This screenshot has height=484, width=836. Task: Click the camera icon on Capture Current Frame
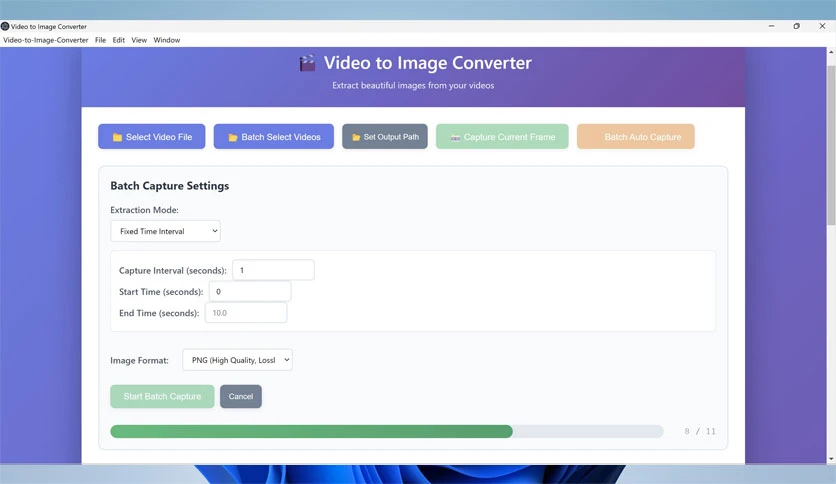click(455, 138)
